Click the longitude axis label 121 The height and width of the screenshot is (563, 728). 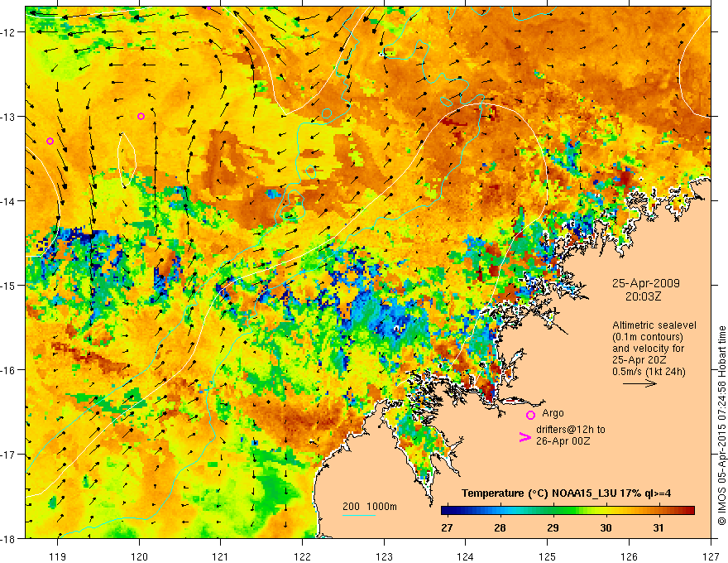coord(221,556)
